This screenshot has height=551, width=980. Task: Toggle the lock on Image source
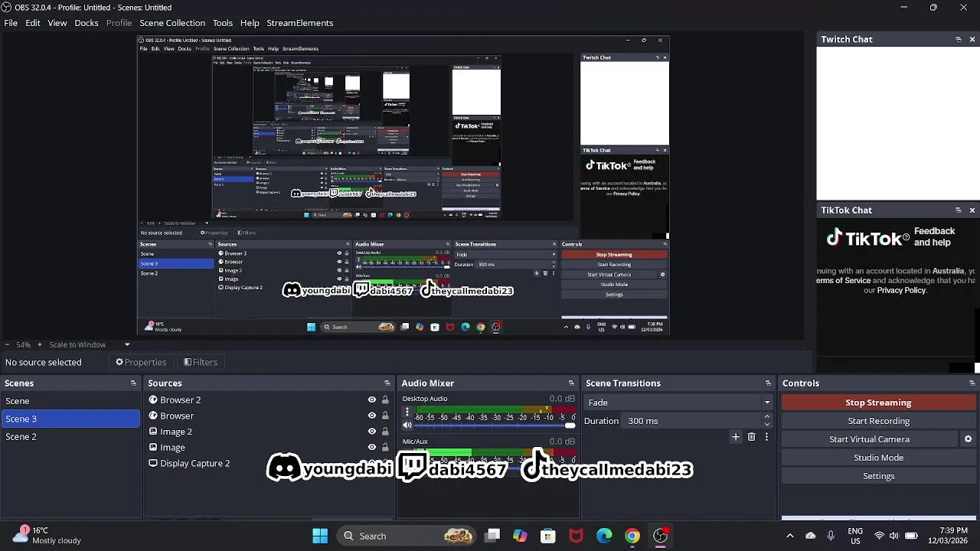pyautogui.click(x=385, y=448)
